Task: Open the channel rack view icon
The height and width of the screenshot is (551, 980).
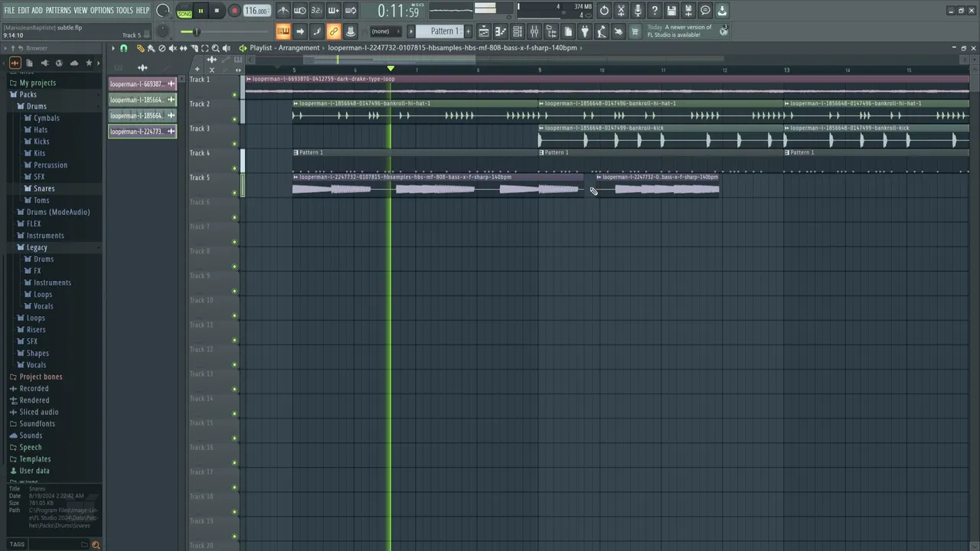Action: click(518, 31)
